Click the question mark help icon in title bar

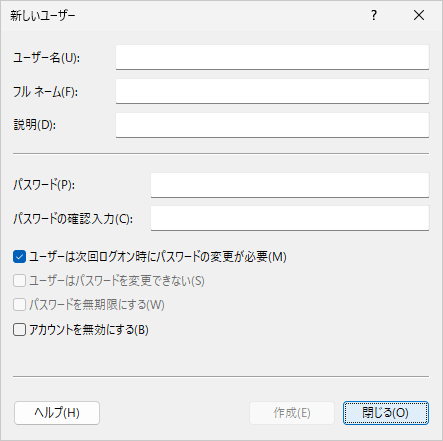coord(374,15)
